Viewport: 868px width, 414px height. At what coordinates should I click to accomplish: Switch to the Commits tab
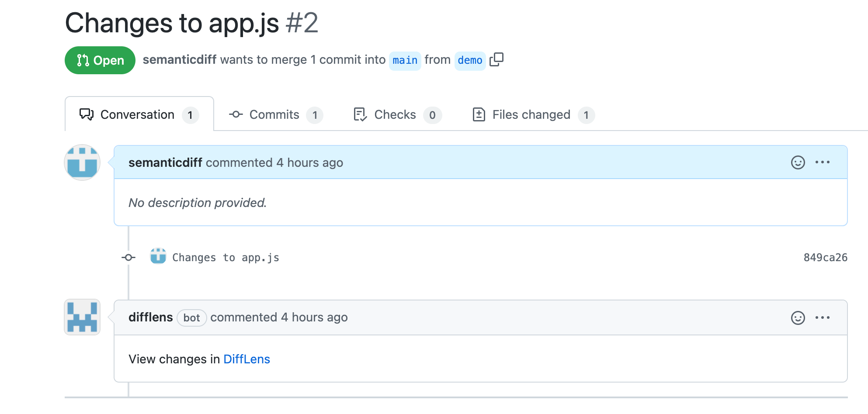[x=276, y=115]
